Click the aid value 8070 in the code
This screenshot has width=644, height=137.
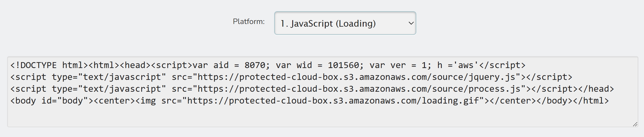(x=255, y=65)
